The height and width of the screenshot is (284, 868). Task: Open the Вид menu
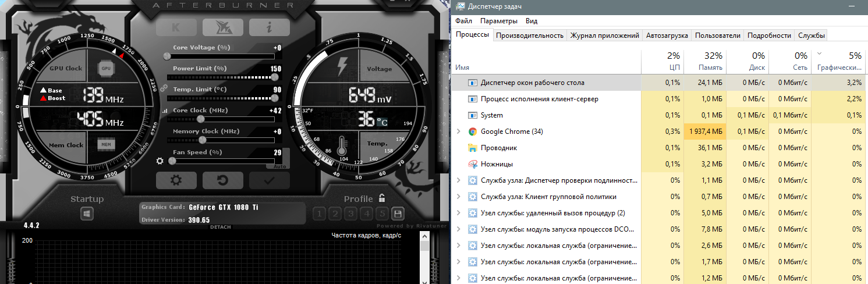(532, 21)
